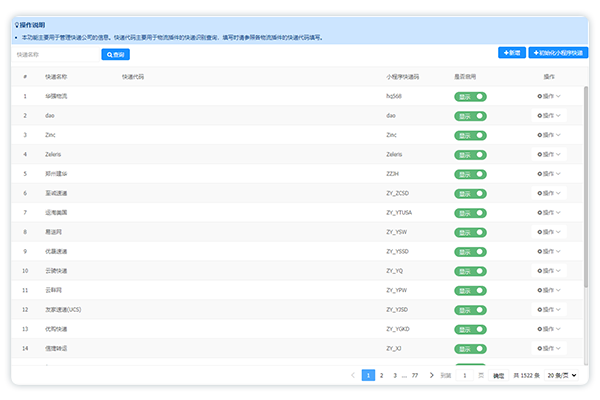Click the gear icon for ZY_YSW row
600x400 pixels.
540,232
